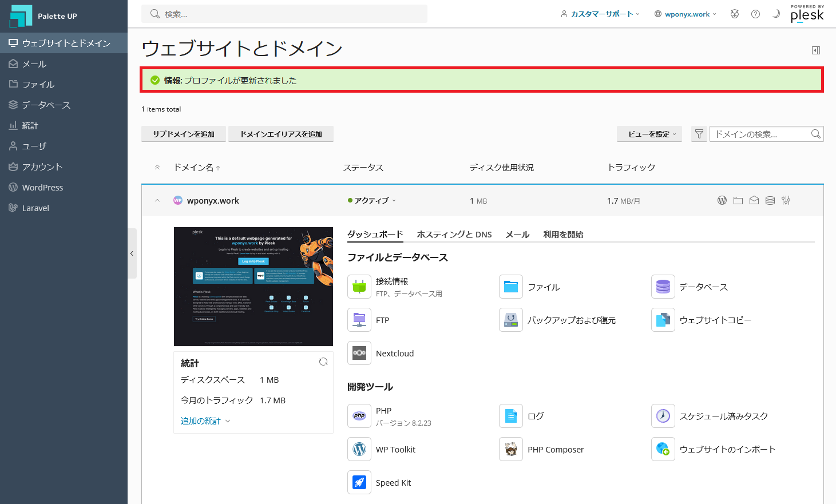The width and height of the screenshot is (836, 504).
Task: Open the カスタマーサポート account dropdown
Action: pos(600,14)
